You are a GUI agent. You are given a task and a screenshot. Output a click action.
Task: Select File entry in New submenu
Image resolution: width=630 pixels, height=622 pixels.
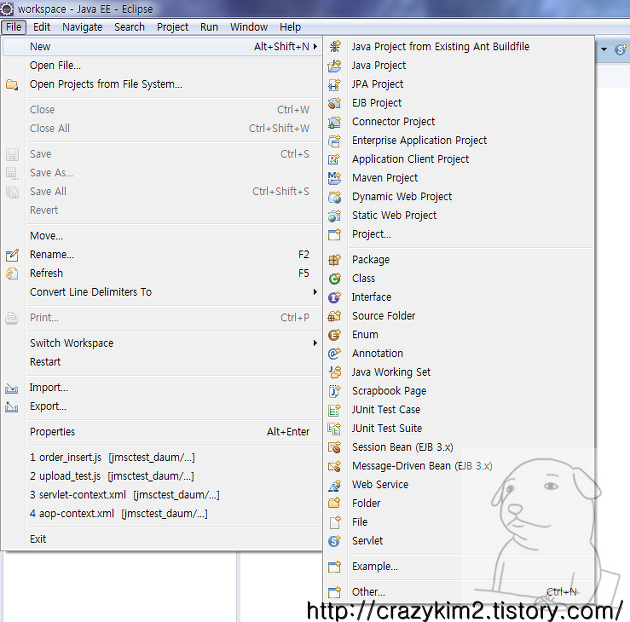pyautogui.click(x=459, y=522)
